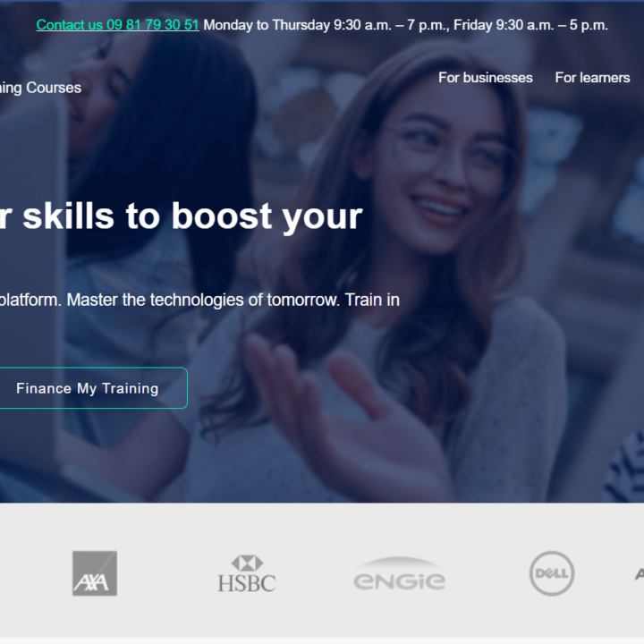Screen dimensions: 644x644
Task: Click the AXA partner logo
Action: pos(95,573)
